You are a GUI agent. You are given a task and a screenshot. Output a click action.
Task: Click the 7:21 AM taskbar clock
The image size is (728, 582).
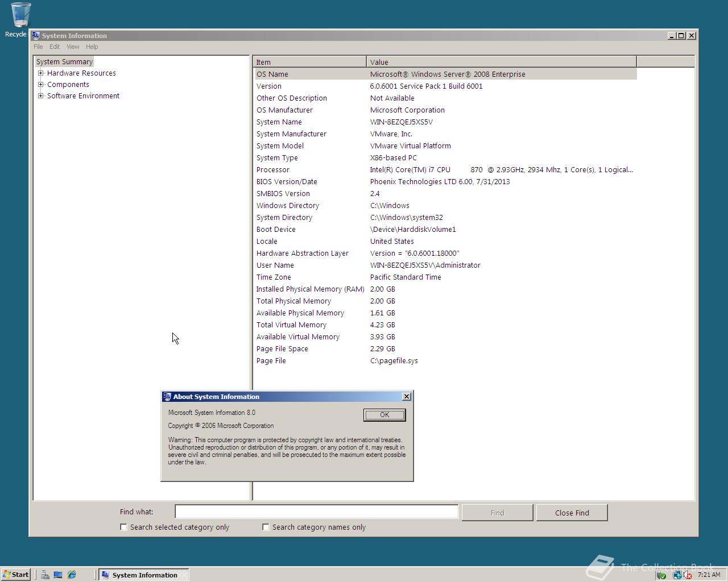709,575
